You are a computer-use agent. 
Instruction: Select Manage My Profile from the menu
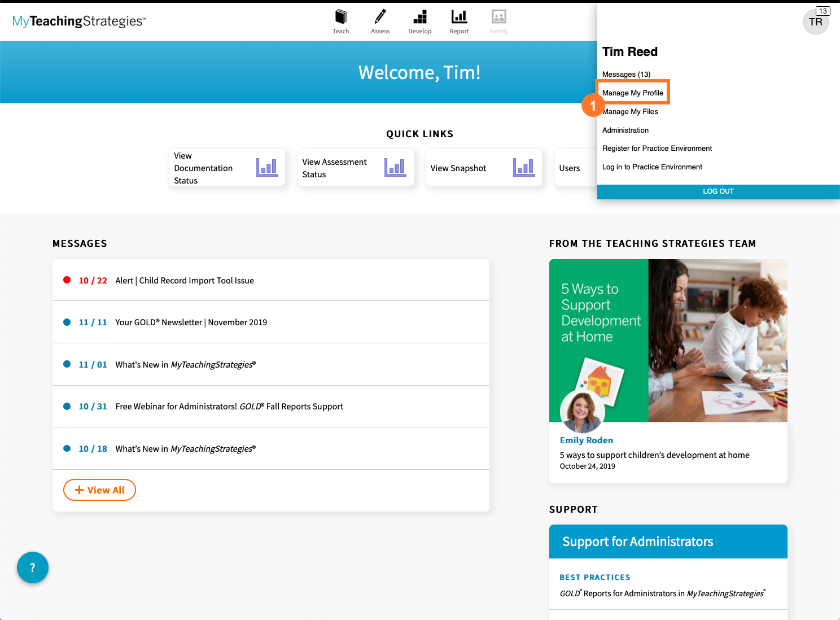632,92
